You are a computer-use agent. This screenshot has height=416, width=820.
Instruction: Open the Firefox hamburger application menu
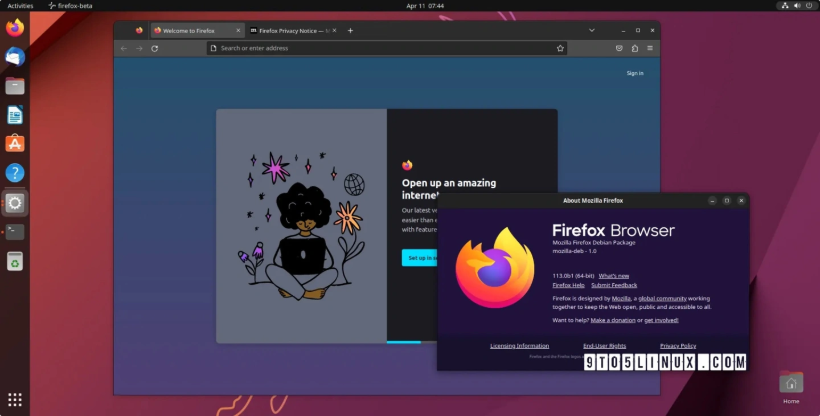pyautogui.click(x=650, y=48)
